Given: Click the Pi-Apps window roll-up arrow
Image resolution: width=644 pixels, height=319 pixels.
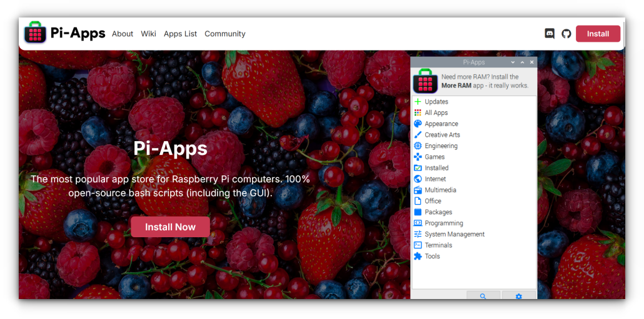Looking at the screenshot, I should [x=522, y=62].
